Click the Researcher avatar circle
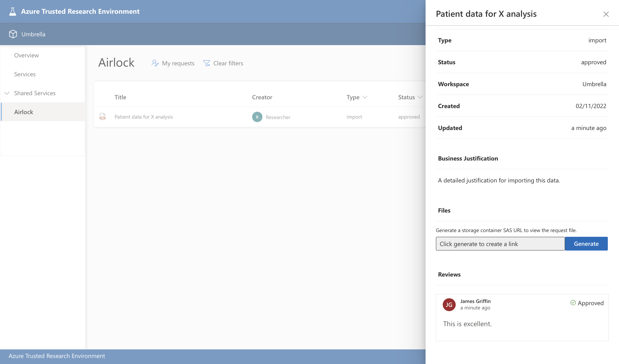The image size is (619, 364). pyautogui.click(x=257, y=117)
